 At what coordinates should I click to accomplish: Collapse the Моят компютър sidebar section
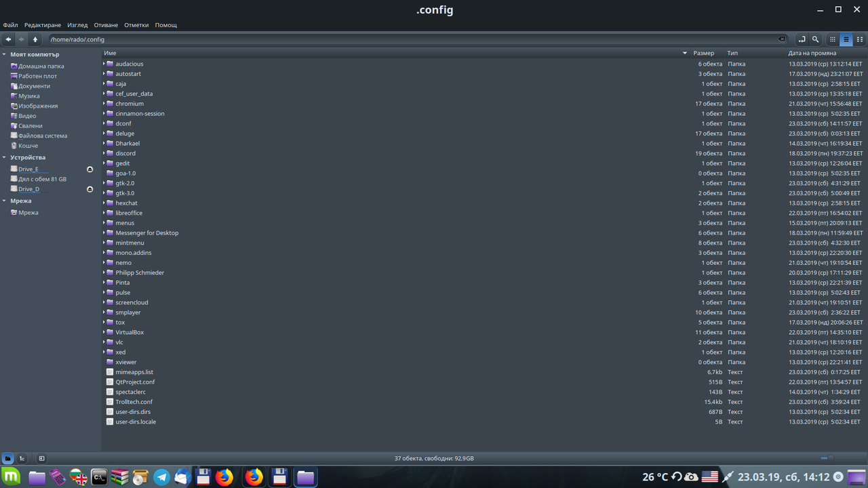tap(4, 54)
